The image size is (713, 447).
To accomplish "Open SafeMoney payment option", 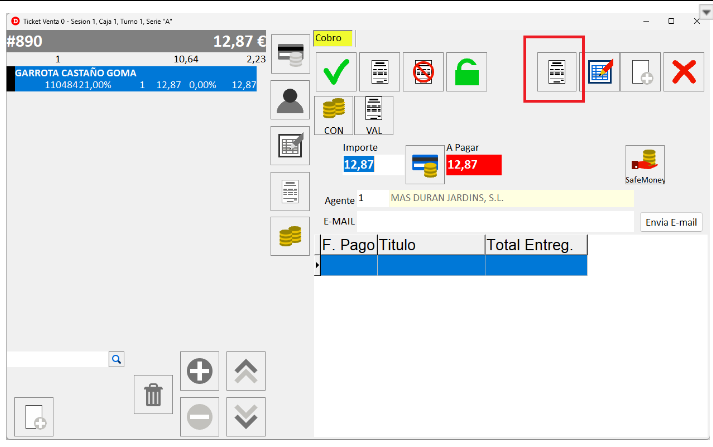I will (x=645, y=165).
